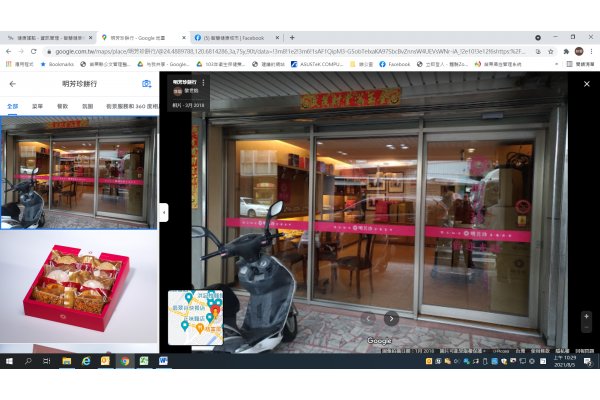Image resolution: width=600 pixels, height=400 pixels.
Task: Go back using the browser back arrow
Action: tap(8, 51)
